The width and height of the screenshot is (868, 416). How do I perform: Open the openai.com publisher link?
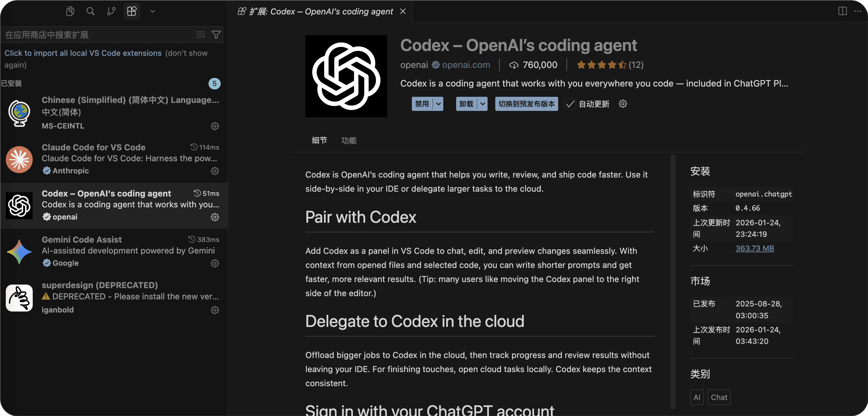coord(466,65)
